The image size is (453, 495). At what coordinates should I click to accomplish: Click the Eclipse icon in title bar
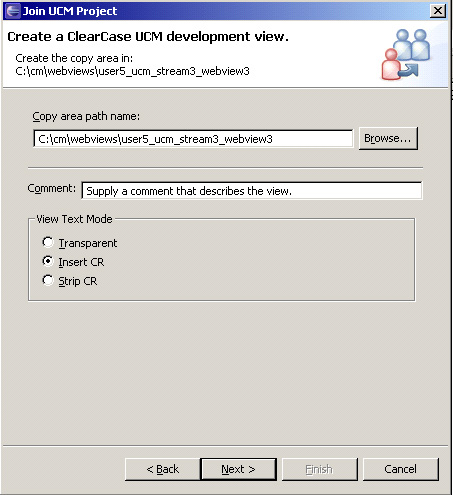coord(13,11)
